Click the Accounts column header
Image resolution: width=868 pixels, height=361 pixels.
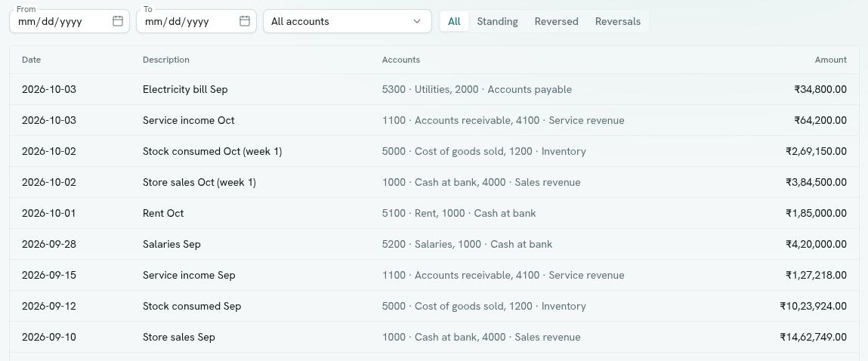(x=401, y=60)
